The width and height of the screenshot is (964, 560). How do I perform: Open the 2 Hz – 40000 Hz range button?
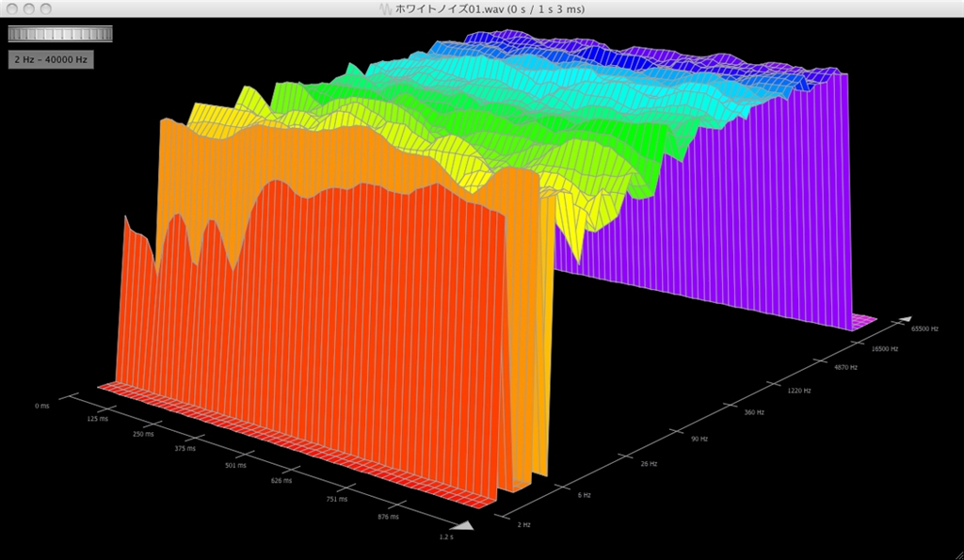point(51,59)
